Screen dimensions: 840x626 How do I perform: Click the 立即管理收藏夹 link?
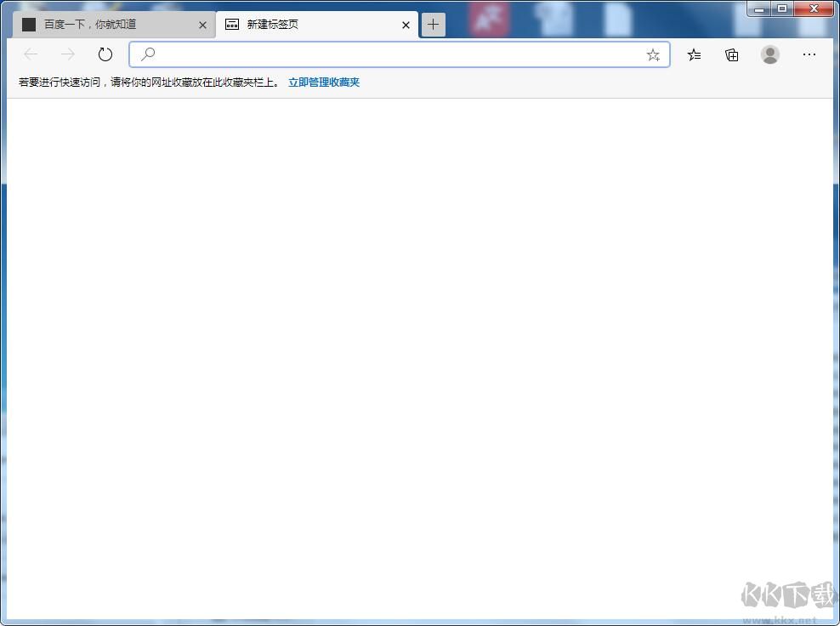(324, 83)
